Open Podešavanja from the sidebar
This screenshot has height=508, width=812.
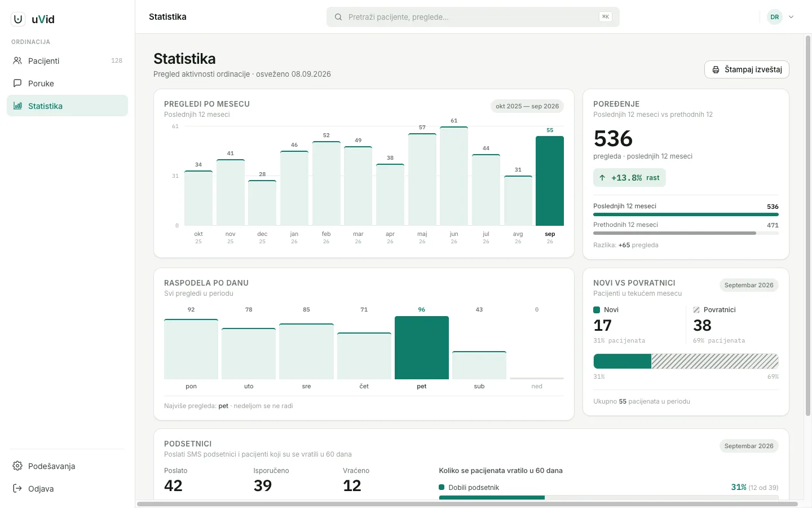click(x=68, y=466)
